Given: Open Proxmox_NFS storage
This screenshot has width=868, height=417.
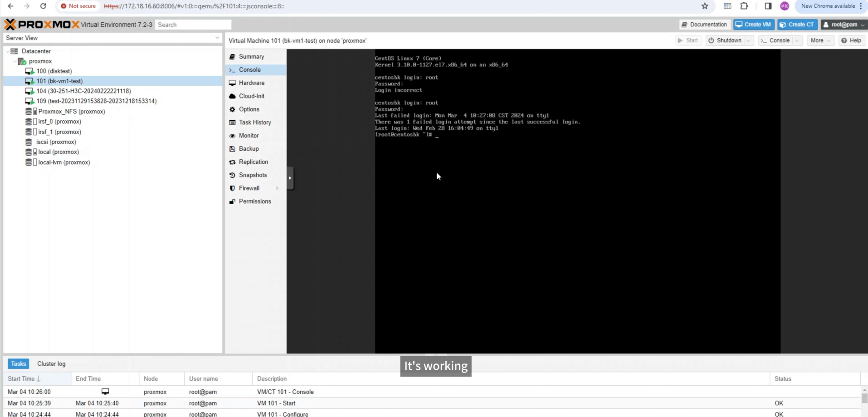Looking at the screenshot, I should tap(71, 112).
